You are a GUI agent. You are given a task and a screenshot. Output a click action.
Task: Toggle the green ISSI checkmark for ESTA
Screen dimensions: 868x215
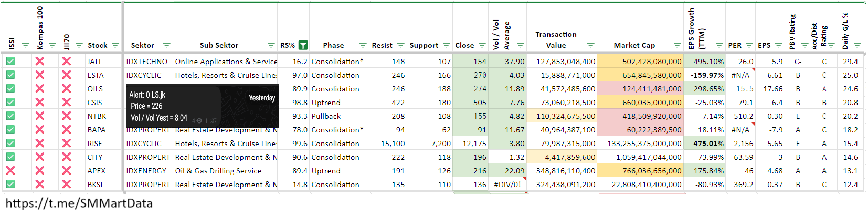pyautogui.click(x=10, y=75)
